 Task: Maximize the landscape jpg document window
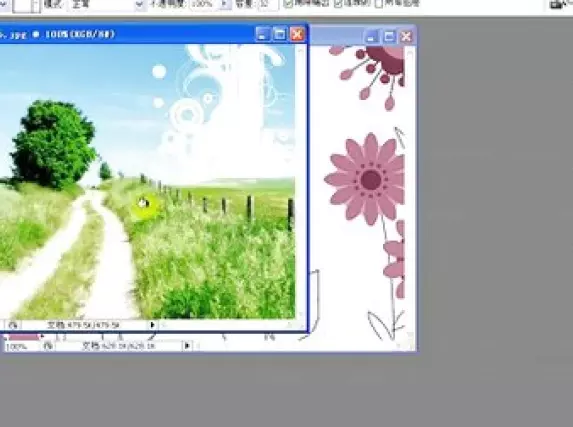coord(280,35)
